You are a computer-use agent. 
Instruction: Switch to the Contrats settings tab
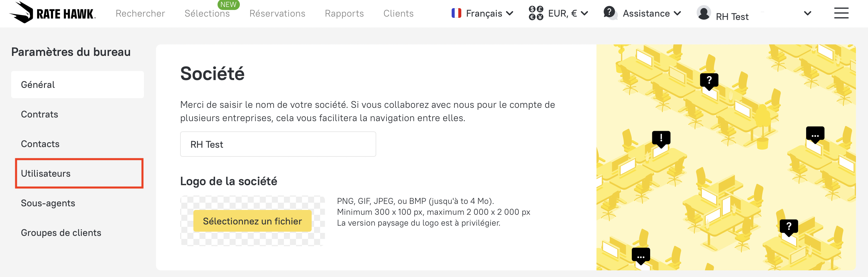coord(40,114)
